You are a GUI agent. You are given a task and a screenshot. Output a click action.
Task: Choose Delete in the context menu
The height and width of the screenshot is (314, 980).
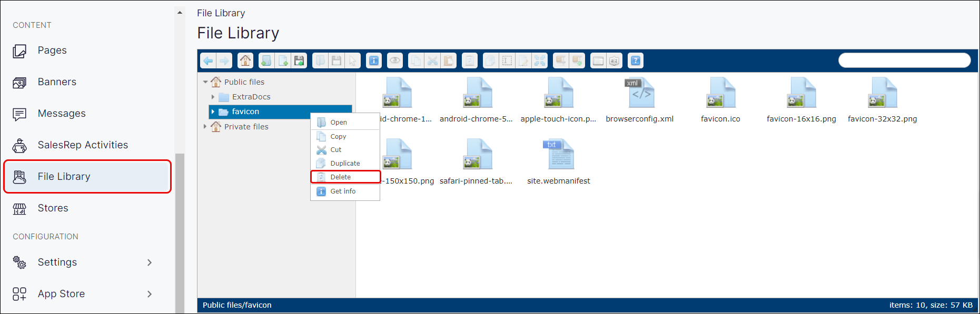click(341, 177)
